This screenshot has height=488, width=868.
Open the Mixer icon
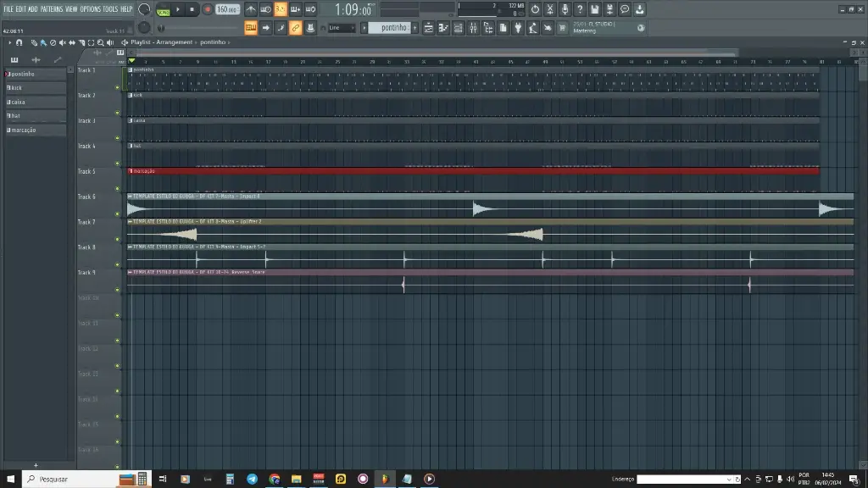point(473,28)
